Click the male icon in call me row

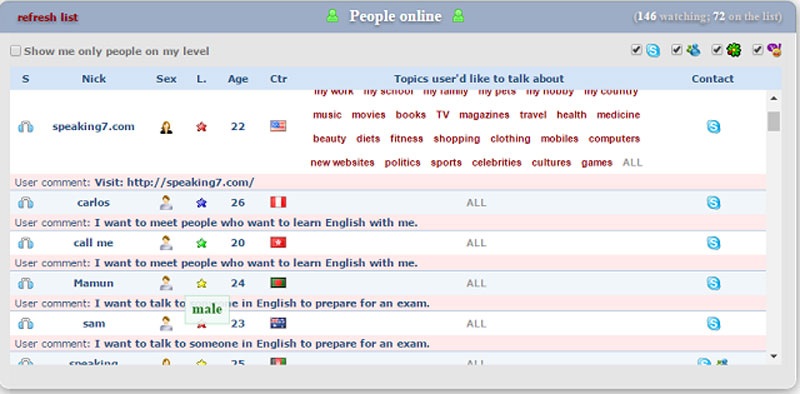pos(166,243)
